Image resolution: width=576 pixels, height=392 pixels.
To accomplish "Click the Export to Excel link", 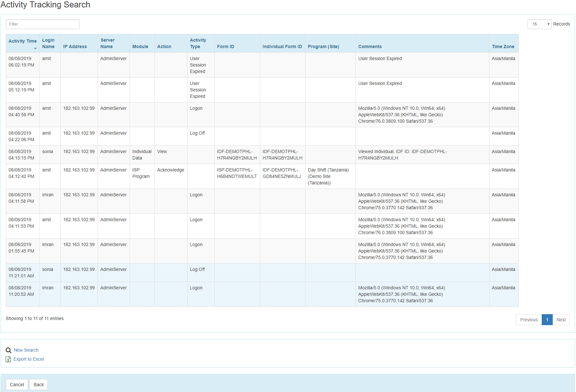I will (29, 359).
